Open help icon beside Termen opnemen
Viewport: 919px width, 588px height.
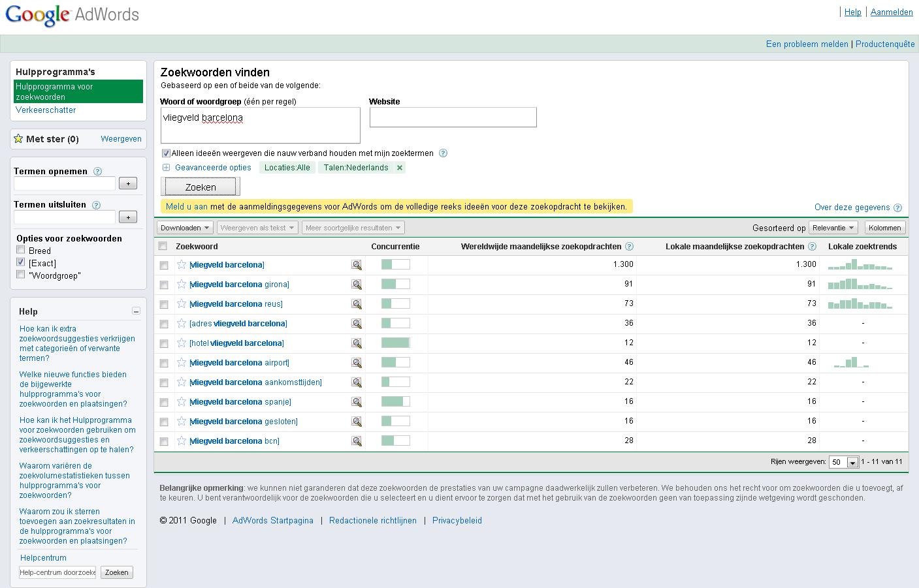pyautogui.click(x=97, y=172)
